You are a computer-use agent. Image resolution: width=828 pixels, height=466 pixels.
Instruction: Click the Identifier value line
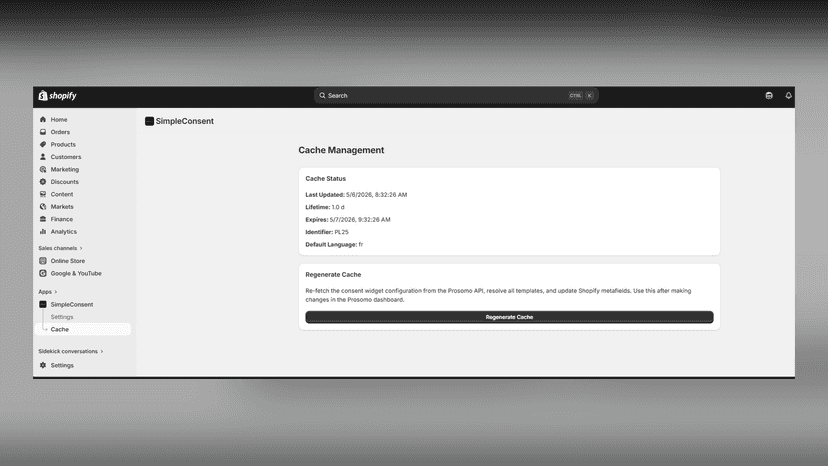(x=327, y=232)
